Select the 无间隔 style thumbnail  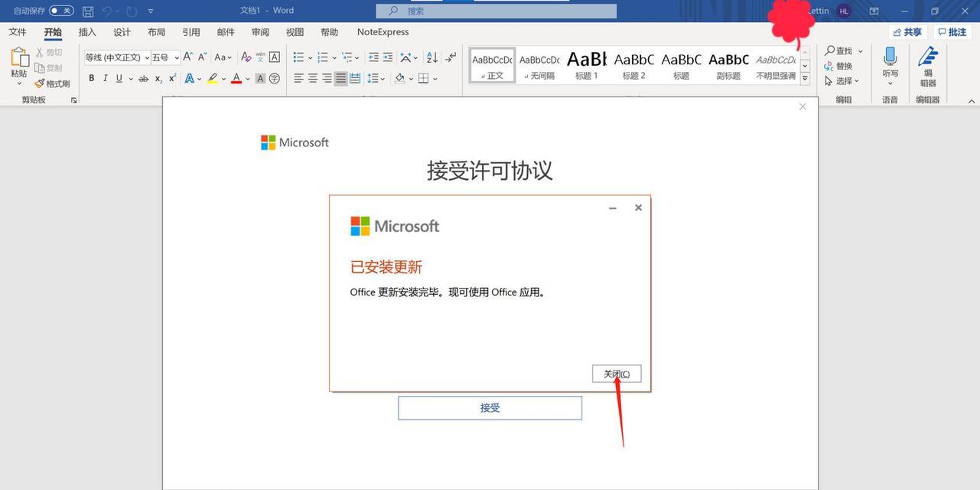point(539,66)
